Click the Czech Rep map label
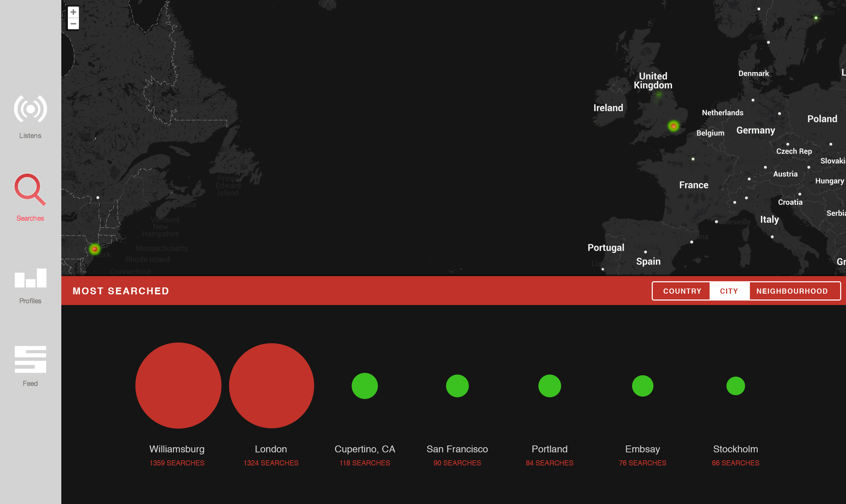 [x=794, y=151]
